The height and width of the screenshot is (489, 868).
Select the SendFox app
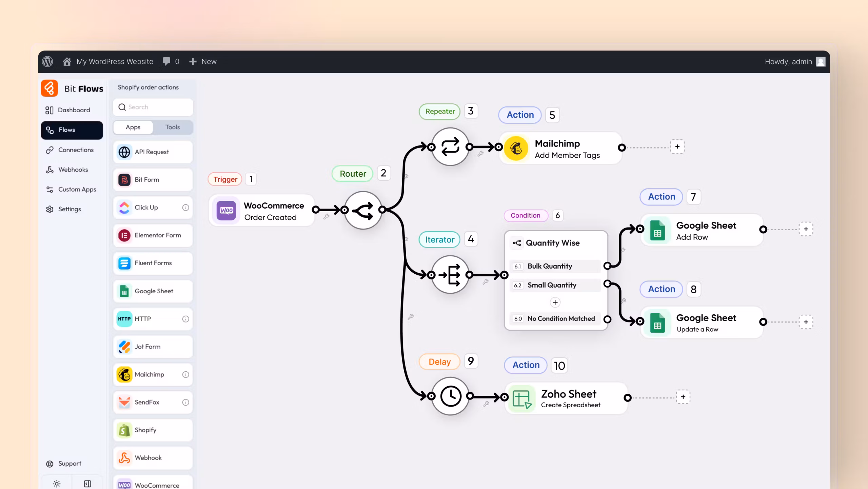[x=153, y=402]
